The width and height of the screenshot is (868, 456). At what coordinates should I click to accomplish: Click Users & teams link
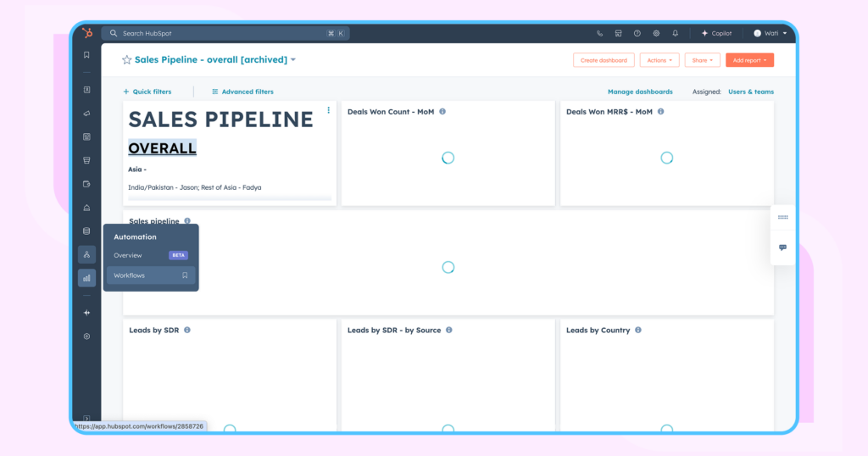[x=751, y=92]
